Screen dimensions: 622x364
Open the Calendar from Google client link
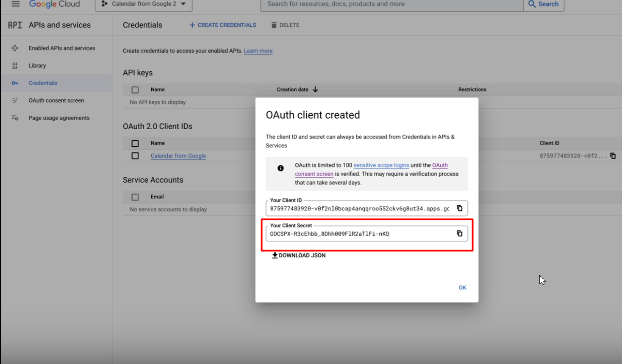[178, 156]
